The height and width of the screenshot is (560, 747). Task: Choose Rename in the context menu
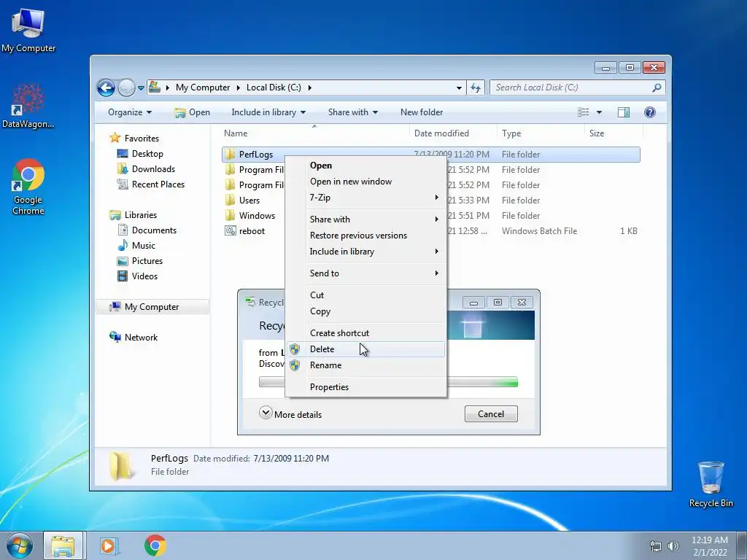[366, 365]
